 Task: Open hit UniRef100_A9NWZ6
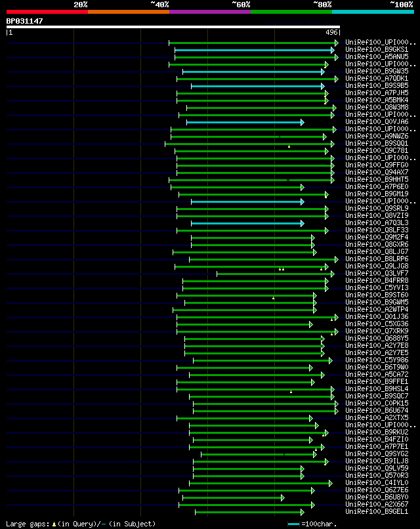377,136
